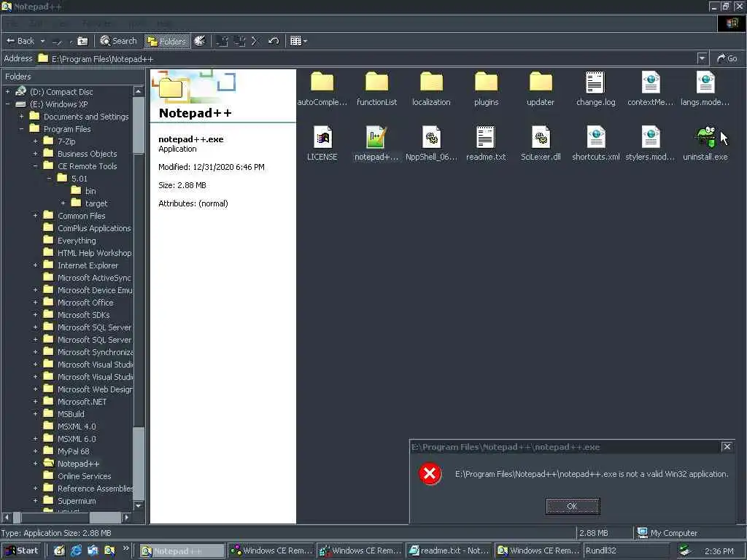Launch Internet Explorer from quick launch

coord(76,551)
